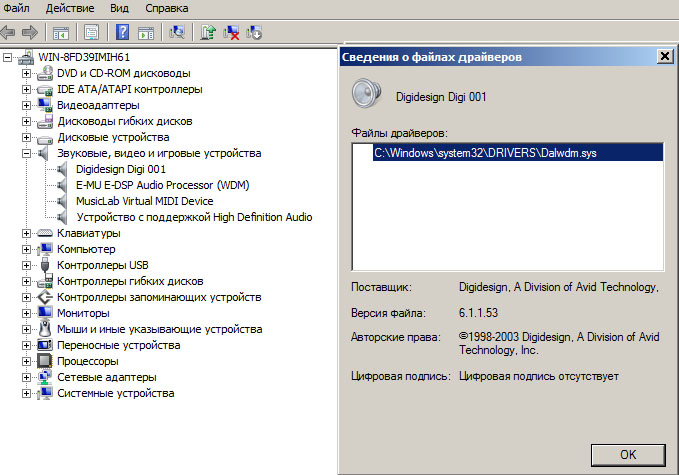Click the Мониторы monitor icon
679x475 pixels.
(45, 313)
